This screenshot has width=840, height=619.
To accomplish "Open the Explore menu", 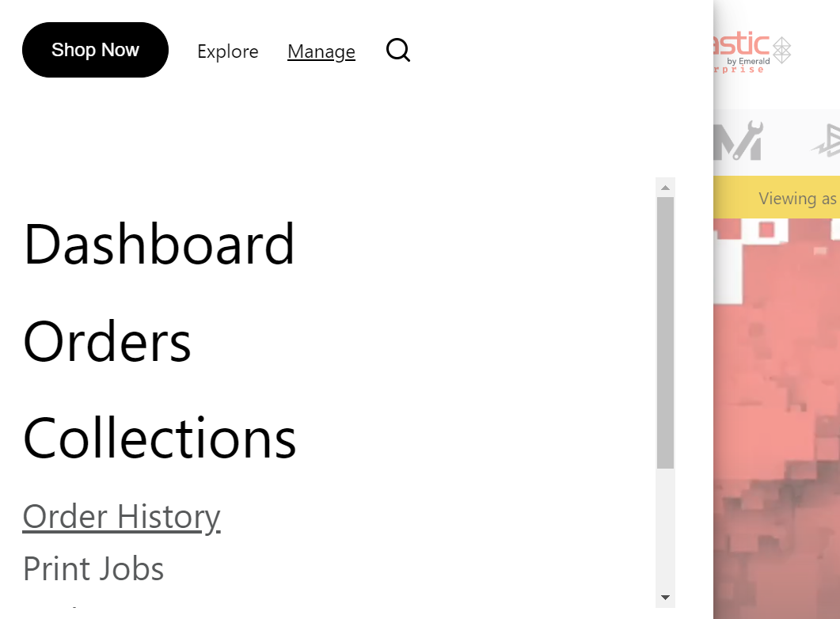I will tap(228, 51).
